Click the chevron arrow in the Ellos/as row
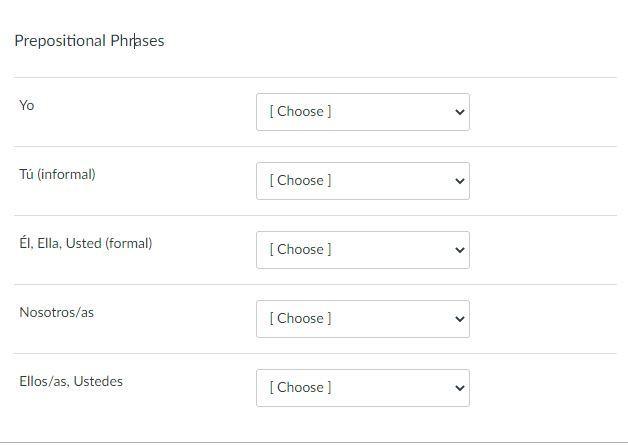 [459, 388]
